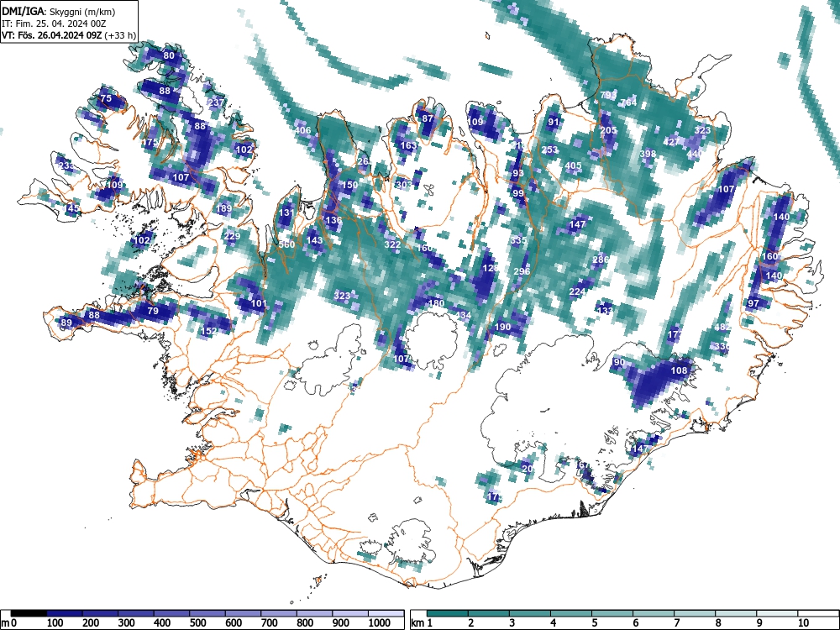Viewport: 840px width, 630px height.
Task: Click the visibility value '89' on the map
Action: click(66, 323)
